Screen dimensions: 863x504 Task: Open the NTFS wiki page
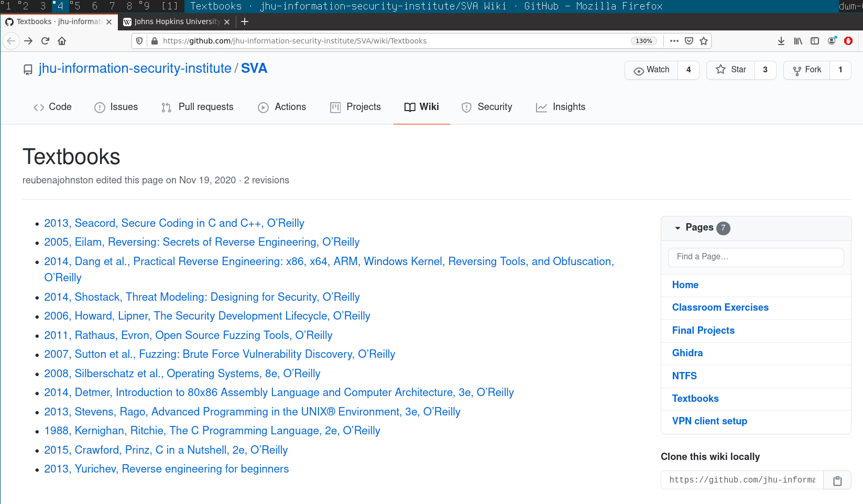click(684, 376)
